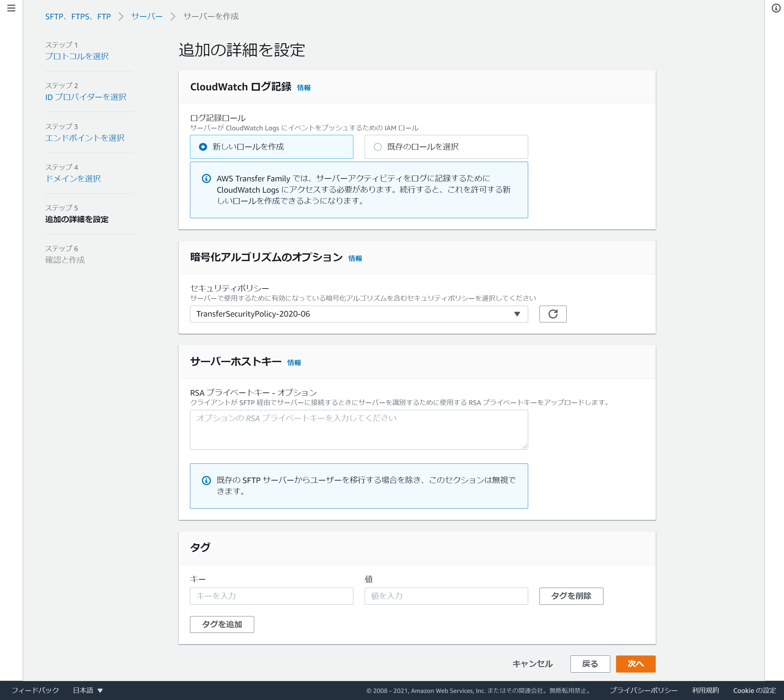This screenshot has width=784, height=700.
Task: Click the サーバー breadcrumb link
Action: (147, 16)
